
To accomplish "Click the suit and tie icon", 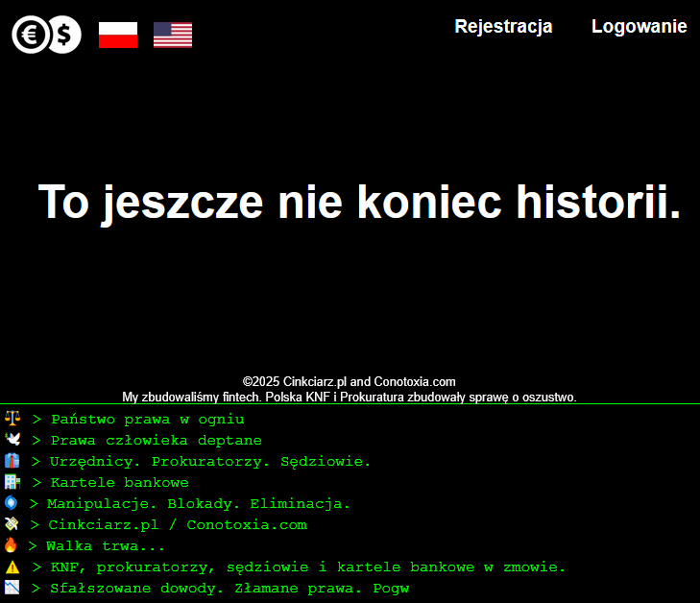I will tap(12, 461).
